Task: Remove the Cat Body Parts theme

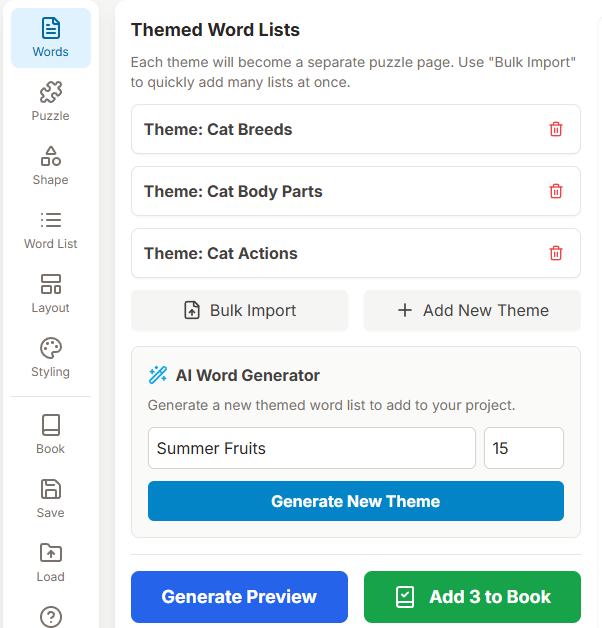Action: (556, 191)
